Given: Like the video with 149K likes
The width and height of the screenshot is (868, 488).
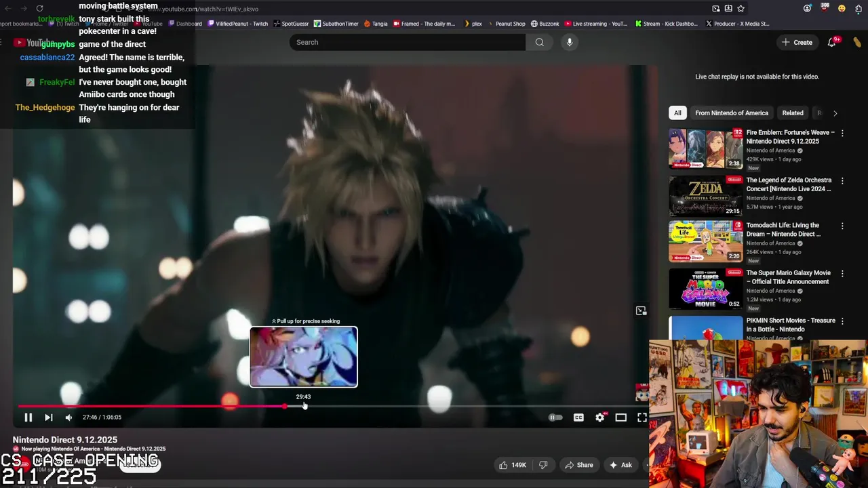Looking at the screenshot, I should [x=513, y=465].
